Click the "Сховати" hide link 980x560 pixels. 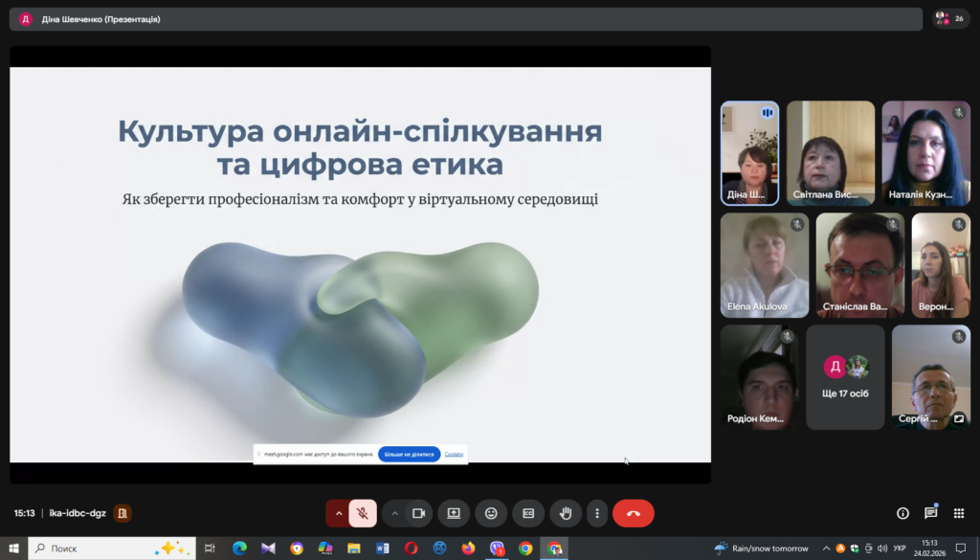tap(454, 454)
